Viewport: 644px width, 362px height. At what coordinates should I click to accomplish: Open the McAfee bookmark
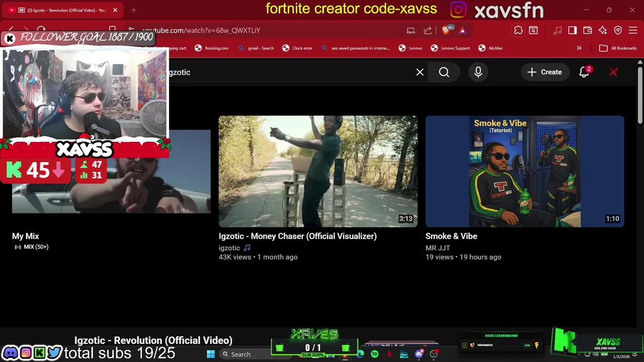pos(491,48)
